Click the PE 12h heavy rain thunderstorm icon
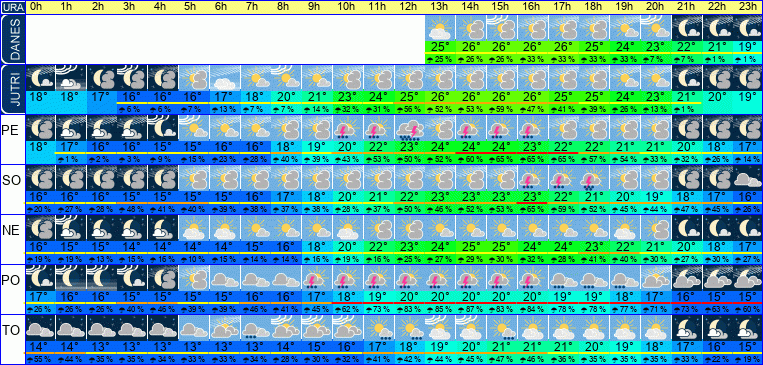 pyautogui.click(x=410, y=128)
